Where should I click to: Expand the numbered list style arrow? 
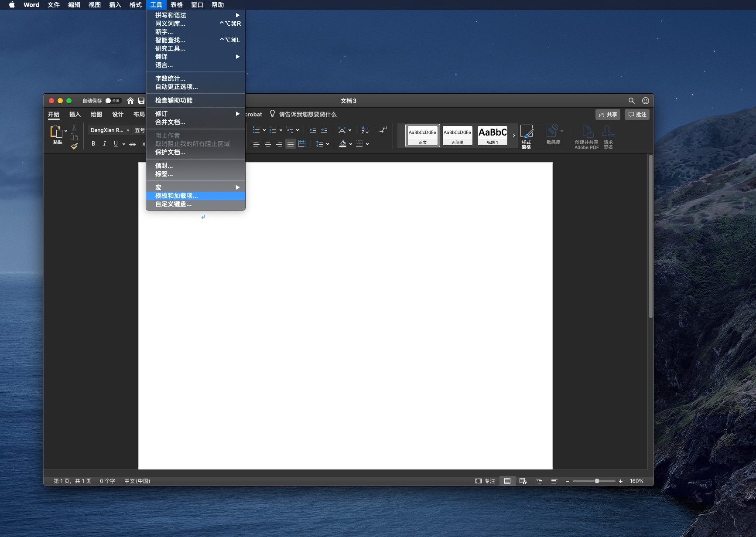tap(281, 130)
